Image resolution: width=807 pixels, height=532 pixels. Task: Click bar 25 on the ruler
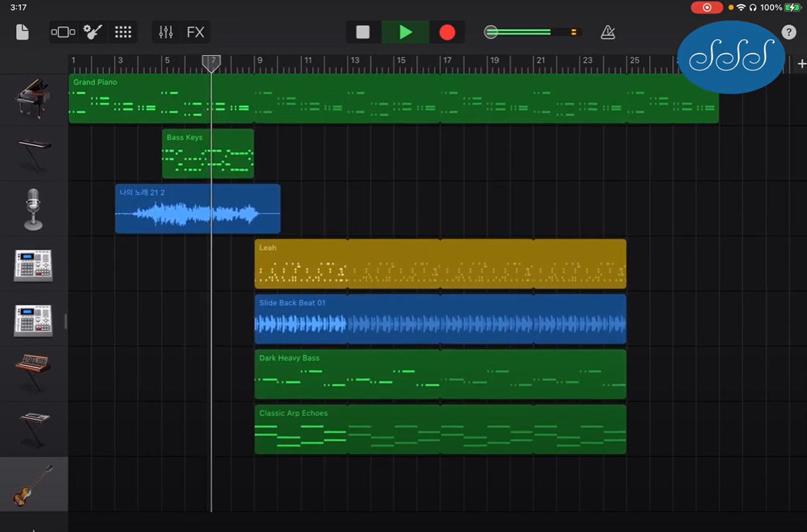click(x=634, y=60)
